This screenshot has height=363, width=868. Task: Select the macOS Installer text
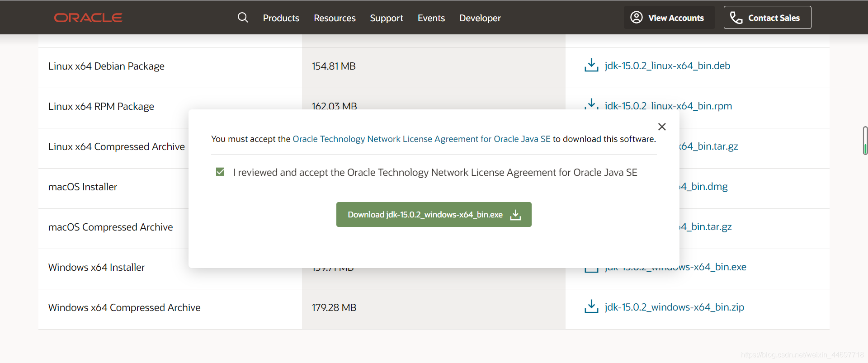[x=83, y=187]
